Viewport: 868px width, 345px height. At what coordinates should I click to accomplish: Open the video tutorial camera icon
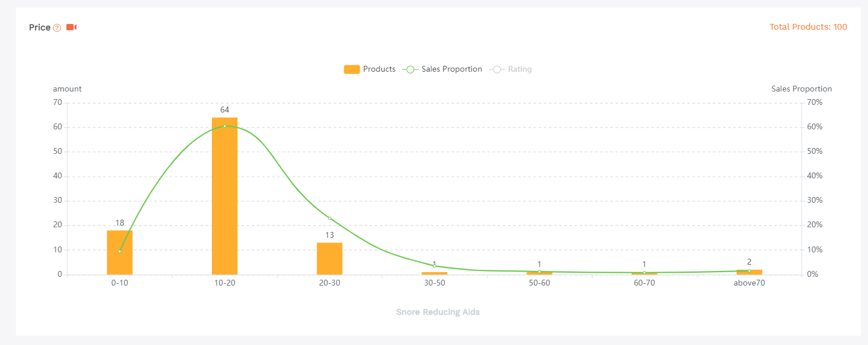tap(72, 27)
